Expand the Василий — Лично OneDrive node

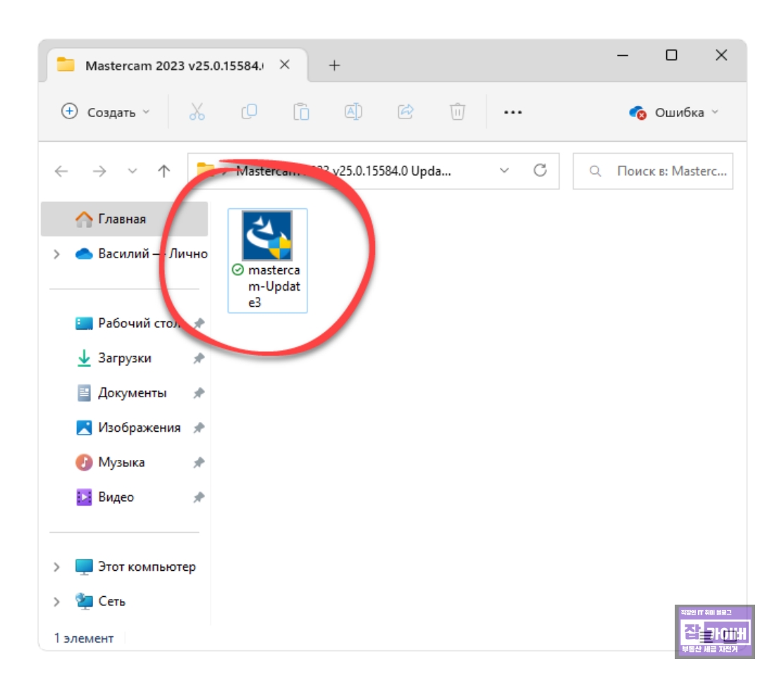[56, 254]
